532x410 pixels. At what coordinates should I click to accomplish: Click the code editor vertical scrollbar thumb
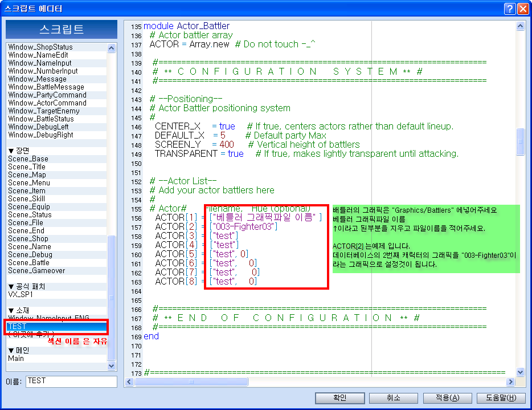point(520,141)
